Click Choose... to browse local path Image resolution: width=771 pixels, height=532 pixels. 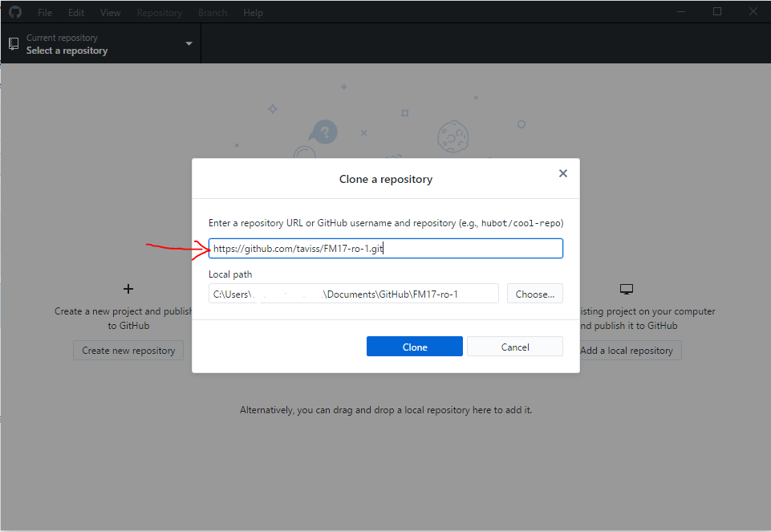tap(535, 294)
